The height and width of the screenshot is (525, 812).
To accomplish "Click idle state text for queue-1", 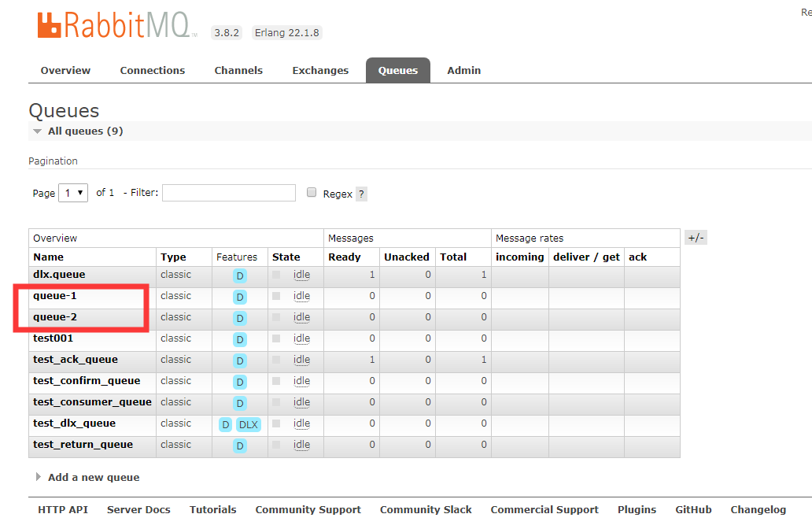I will pos(301,296).
